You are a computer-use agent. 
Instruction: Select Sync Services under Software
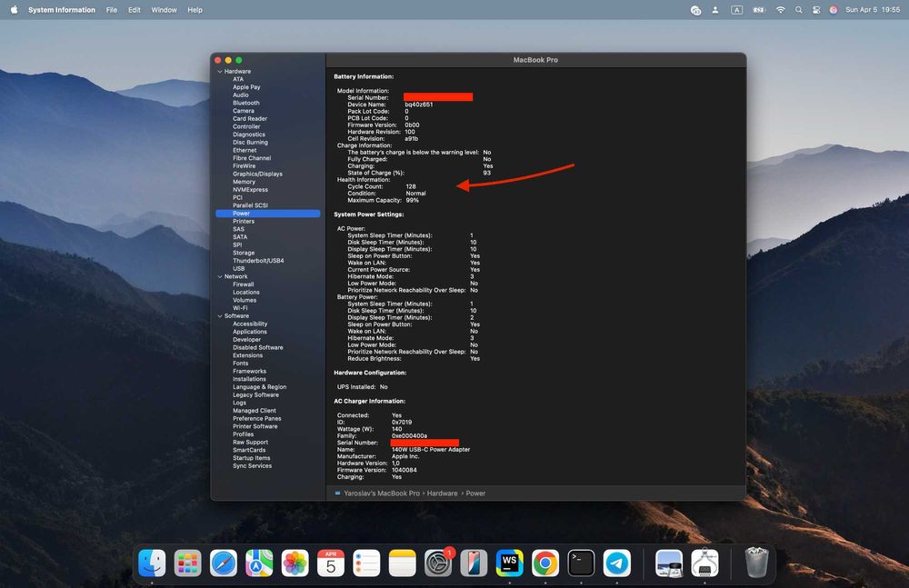click(x=252, y=465)
